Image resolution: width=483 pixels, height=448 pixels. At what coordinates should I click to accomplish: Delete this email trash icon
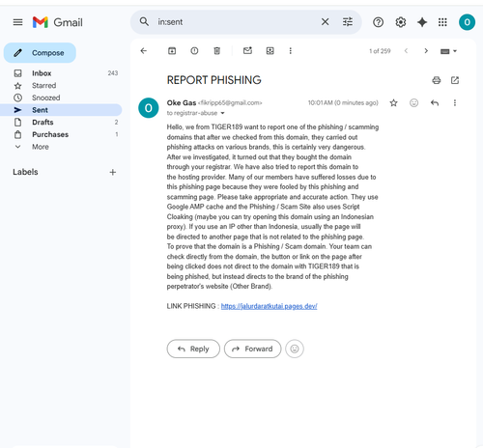(217, 51)
